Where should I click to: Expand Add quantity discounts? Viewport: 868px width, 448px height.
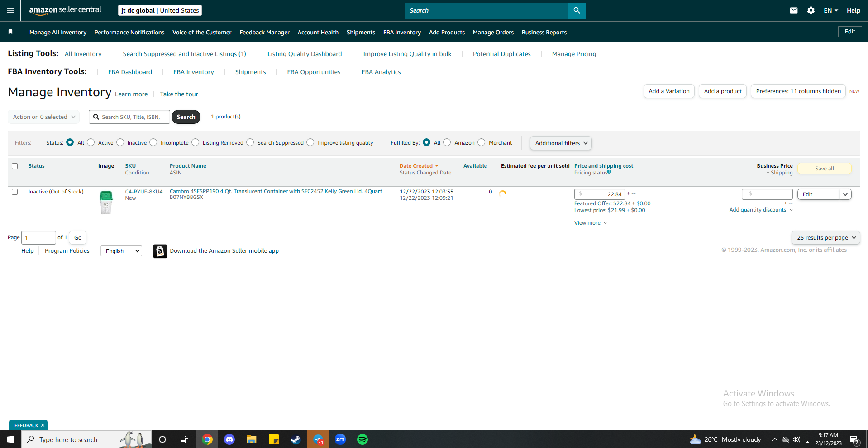coord(761,210)
